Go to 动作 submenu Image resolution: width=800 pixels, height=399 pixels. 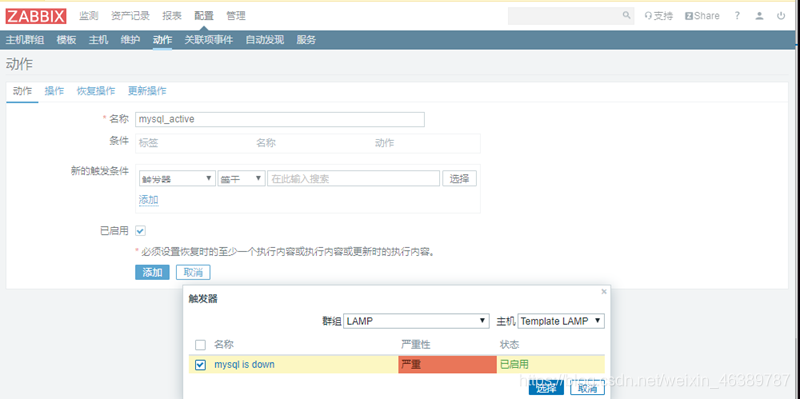162,40
